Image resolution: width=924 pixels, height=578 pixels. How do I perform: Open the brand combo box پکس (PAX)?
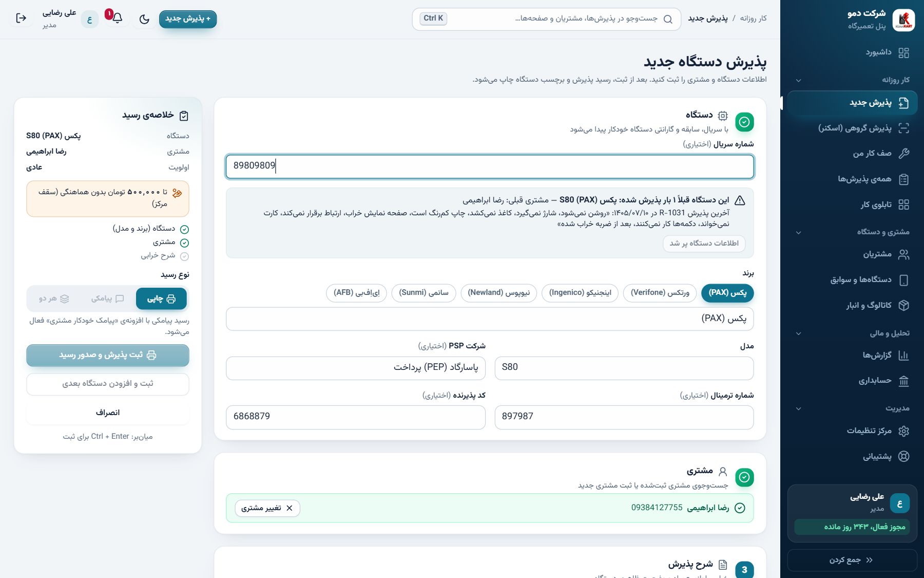tap(490, 319)
